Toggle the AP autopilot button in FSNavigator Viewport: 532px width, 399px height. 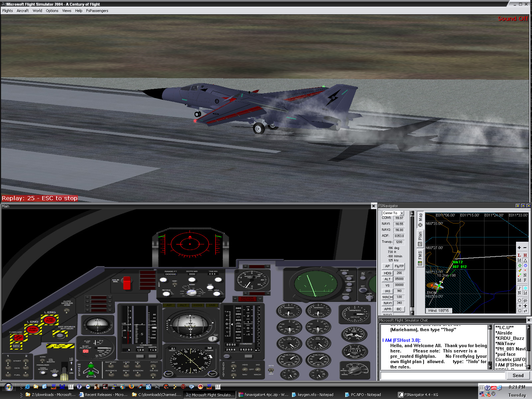387,266
